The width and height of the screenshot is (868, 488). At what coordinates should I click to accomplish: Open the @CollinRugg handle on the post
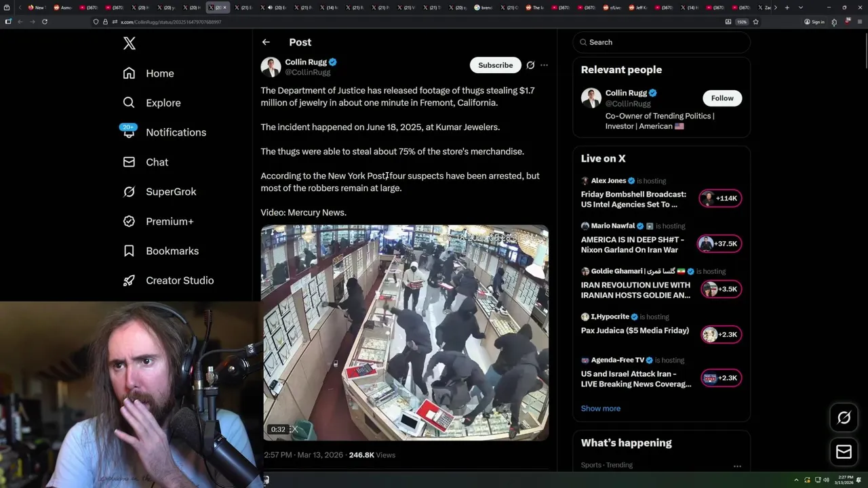pyautogui.click(x=307, y=72)
